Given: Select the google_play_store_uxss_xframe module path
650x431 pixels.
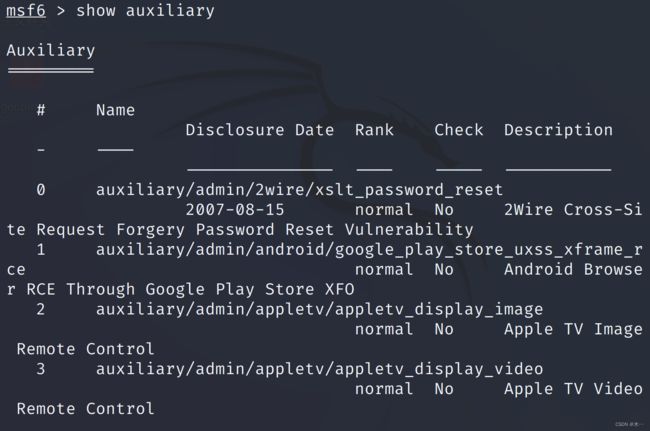Looking at the screenshot, I should click(x=369, y=250).
